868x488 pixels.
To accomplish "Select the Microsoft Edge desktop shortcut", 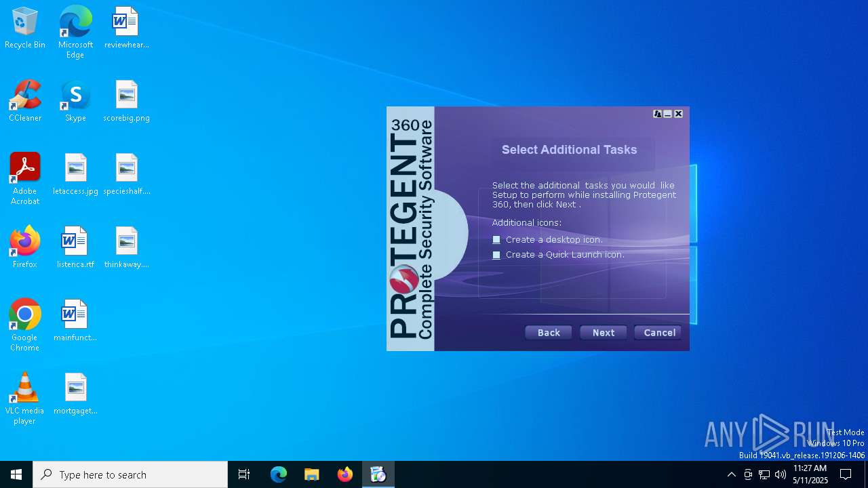I will (x=75, y=33).
